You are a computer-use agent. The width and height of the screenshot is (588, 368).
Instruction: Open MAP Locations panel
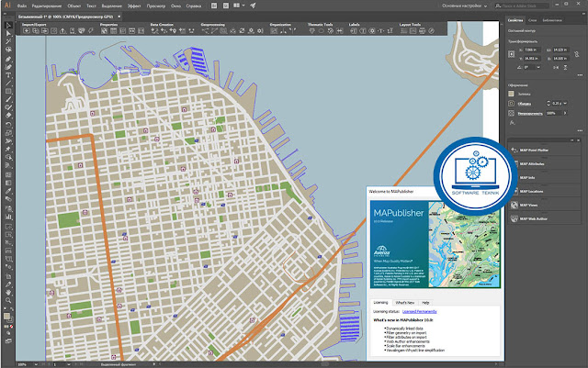click(544, 191)
